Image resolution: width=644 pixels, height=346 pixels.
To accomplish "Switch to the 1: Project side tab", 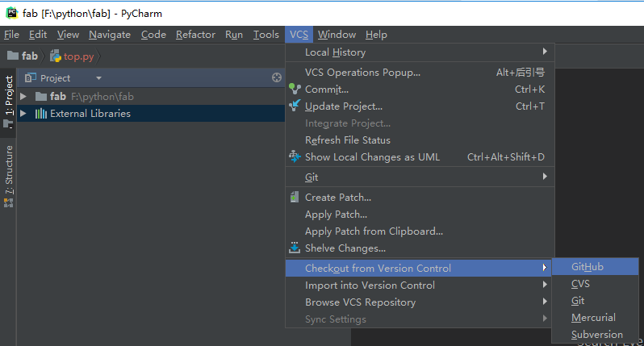I will click(x=8, y=102).
